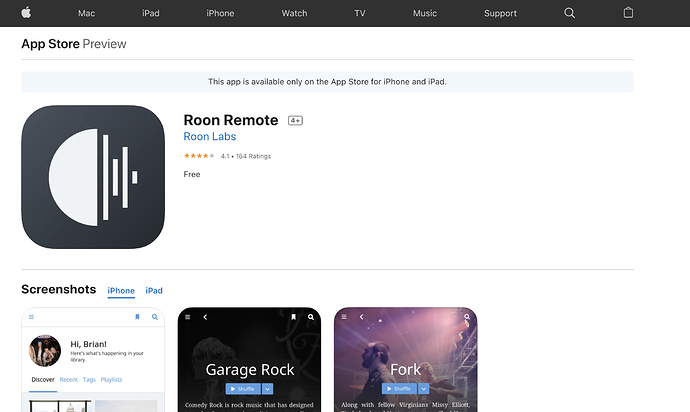
Task: Click the Apple logo icon
Action: [26, 13]
